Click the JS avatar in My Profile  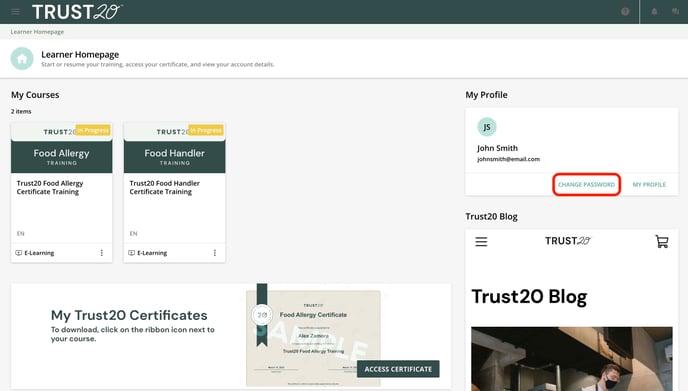click(x=487, y=127)
